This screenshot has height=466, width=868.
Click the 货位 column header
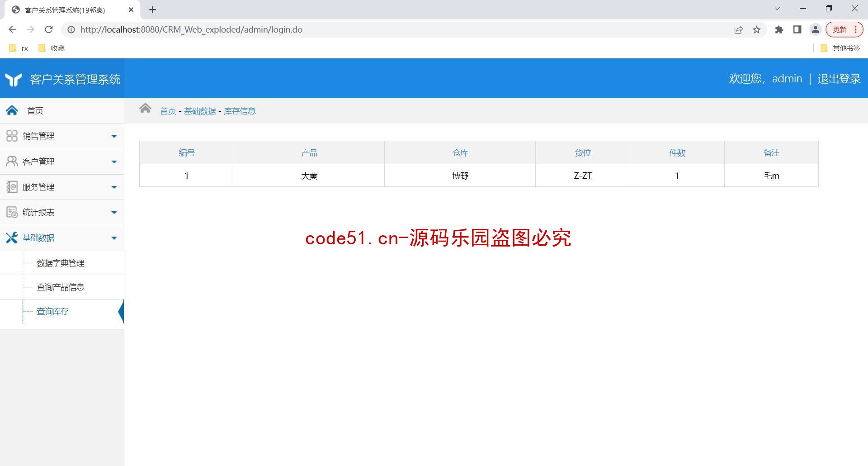pyautogui.click(x=583, y=153)
